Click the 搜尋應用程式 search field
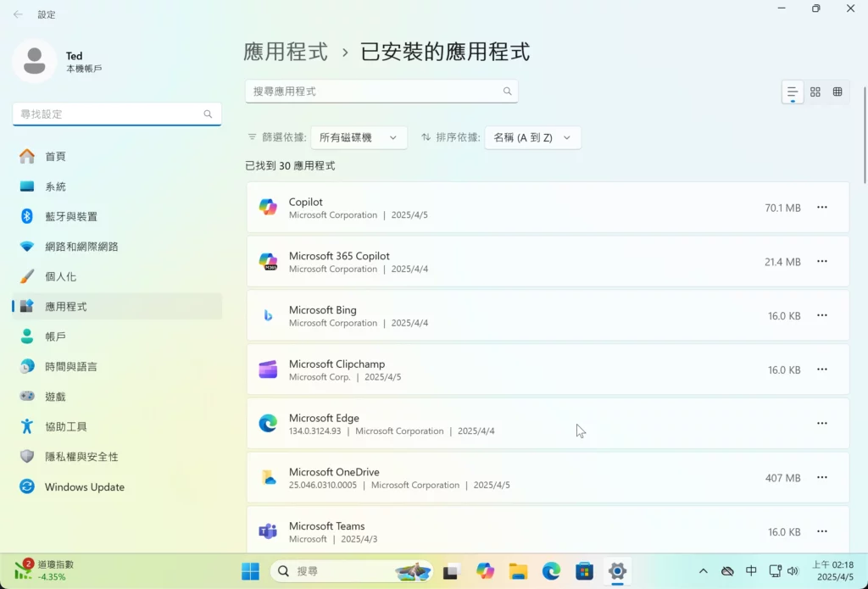Screen dimensions: 868x589 [381, 91]
